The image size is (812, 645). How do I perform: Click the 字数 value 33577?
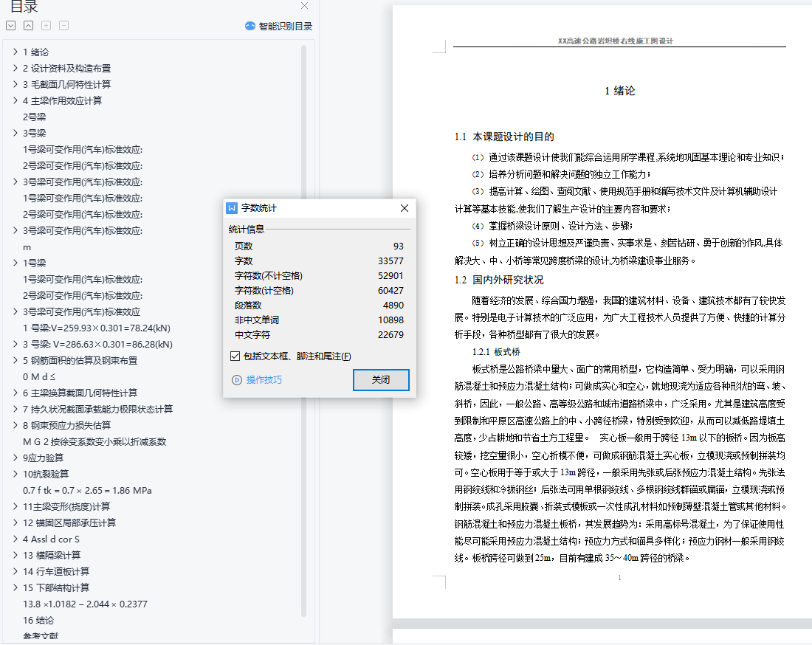click(x=390, y=261)
